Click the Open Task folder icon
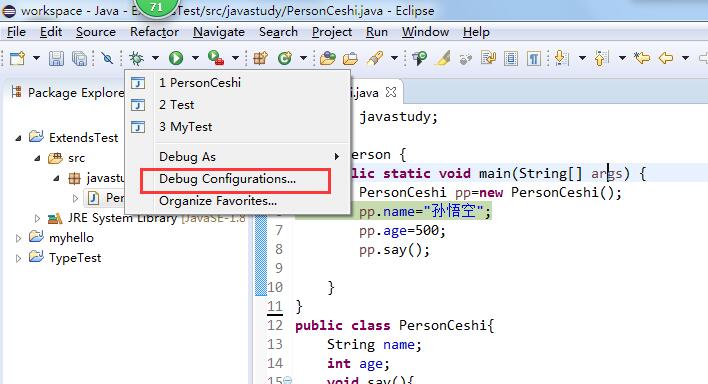 (350, 58)
